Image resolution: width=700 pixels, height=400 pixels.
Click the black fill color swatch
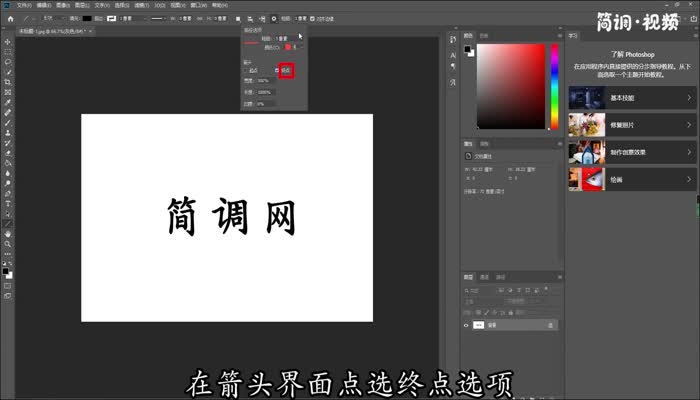[x=85, y=18]
